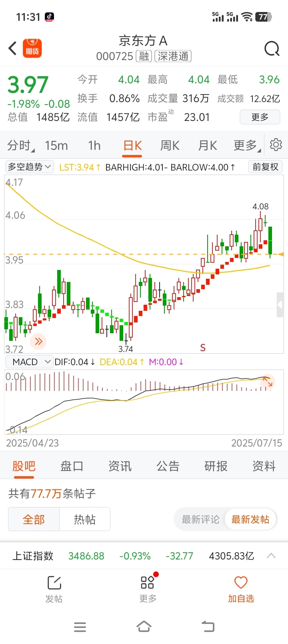Open the 股吧 tab
Image resolution: width=288 pixels, height=644 pixels.
point(24,466)
